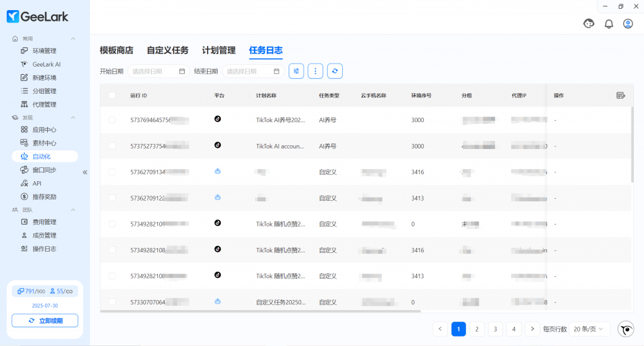Open the user account avatar icon
The height and width of the screenshot is (346, 644).
(628, 24)
